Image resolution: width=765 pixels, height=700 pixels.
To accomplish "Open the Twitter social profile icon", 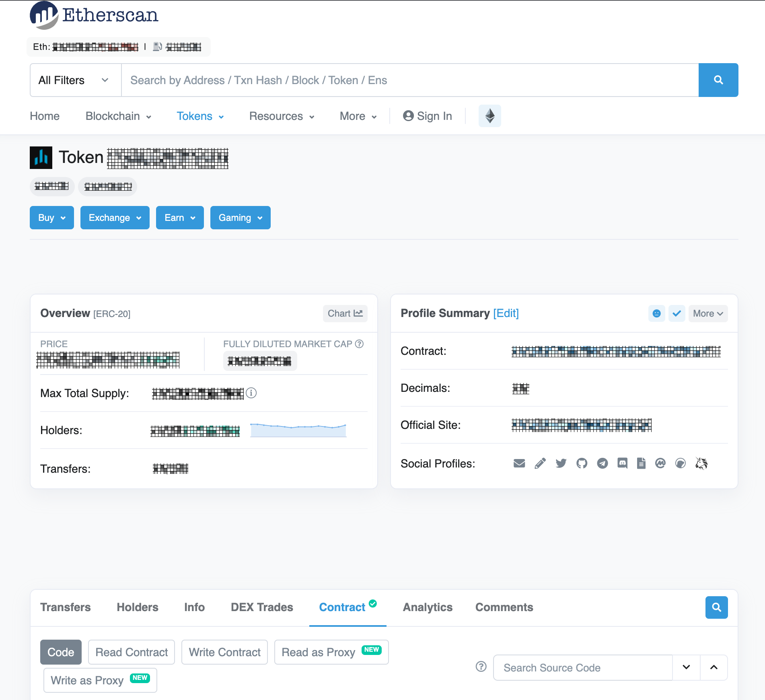I will 561,463.
